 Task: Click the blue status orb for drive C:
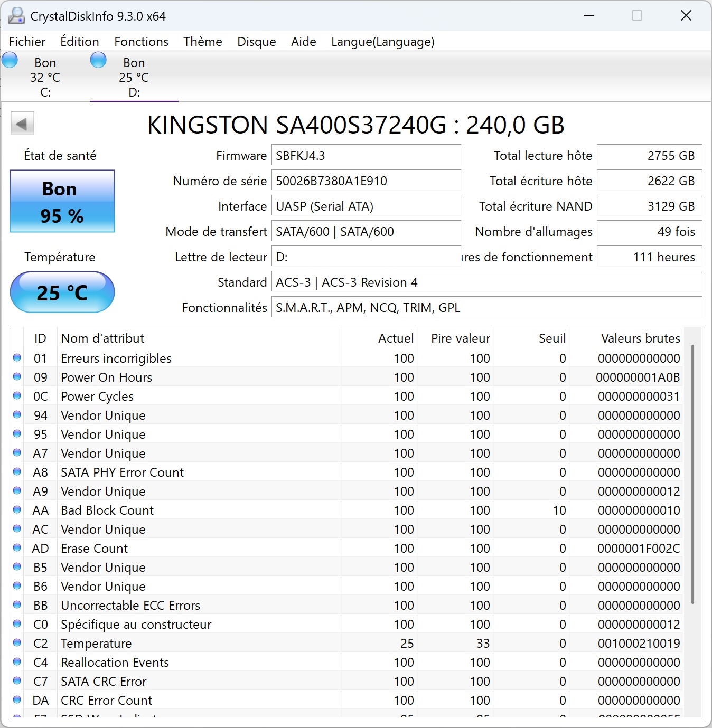pos(10,60)
